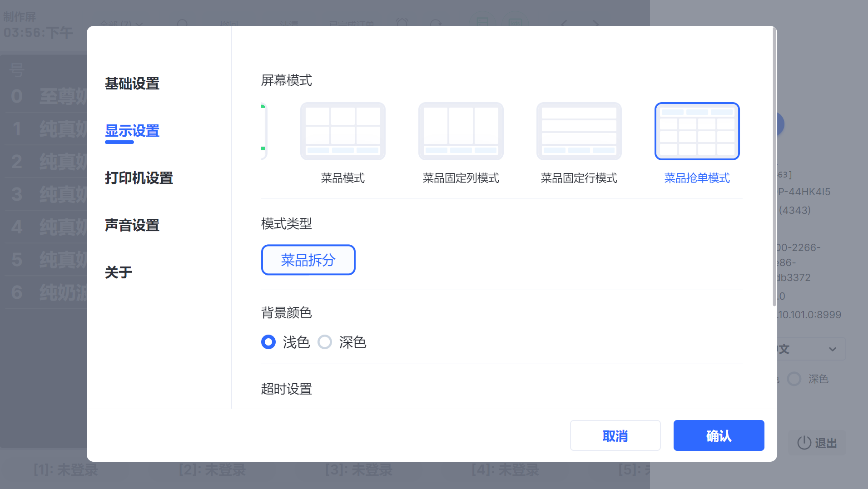Click 10.101.0:8999 address text in background
Screen dimensions: 868x489
pos(809,315)
